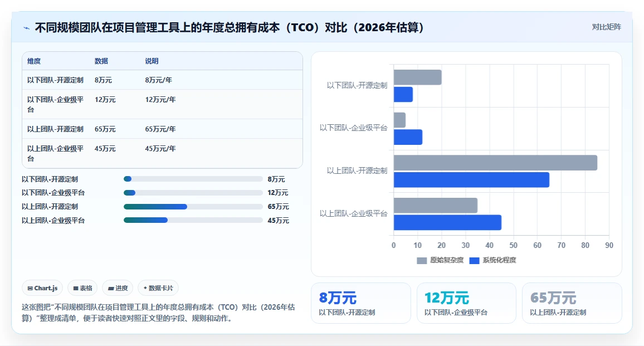The image size is (644, 346).
Task: Open the 65万元 data card
Action: (572, 303)
